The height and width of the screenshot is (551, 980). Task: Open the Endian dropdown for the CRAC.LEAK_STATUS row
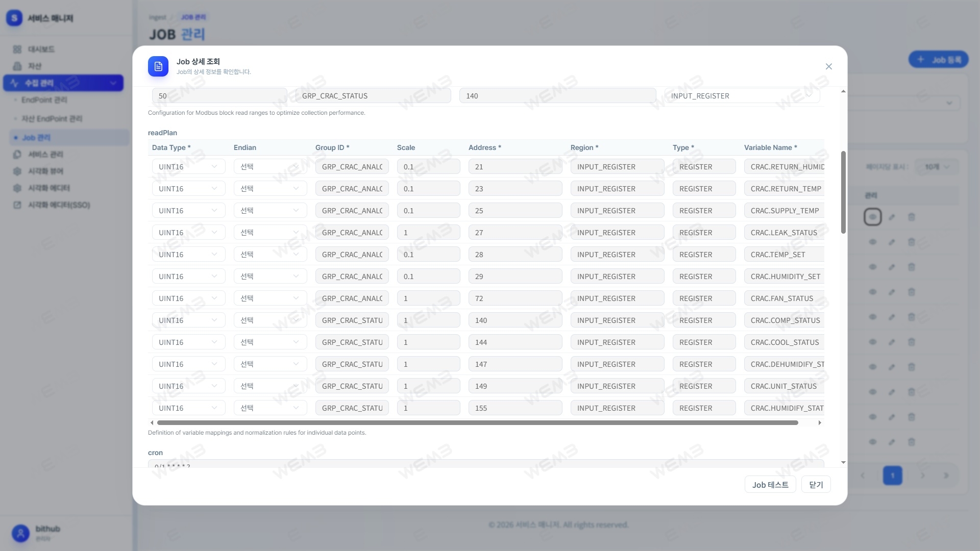271,233
